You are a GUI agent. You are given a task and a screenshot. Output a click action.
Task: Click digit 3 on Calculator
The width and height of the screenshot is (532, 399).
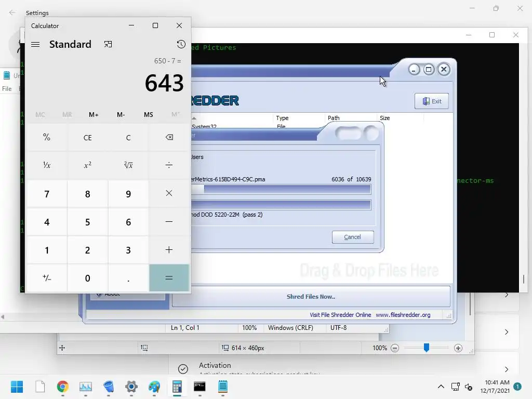coord(128,250)
